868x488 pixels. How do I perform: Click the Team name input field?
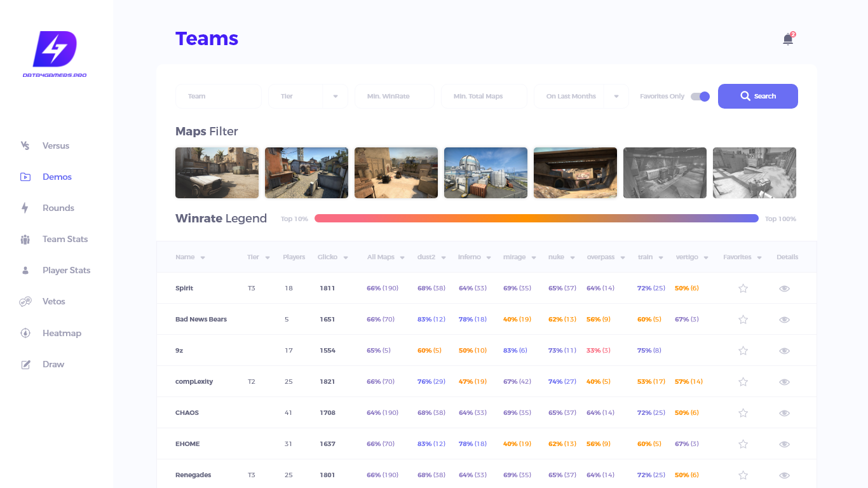point(219,97)
